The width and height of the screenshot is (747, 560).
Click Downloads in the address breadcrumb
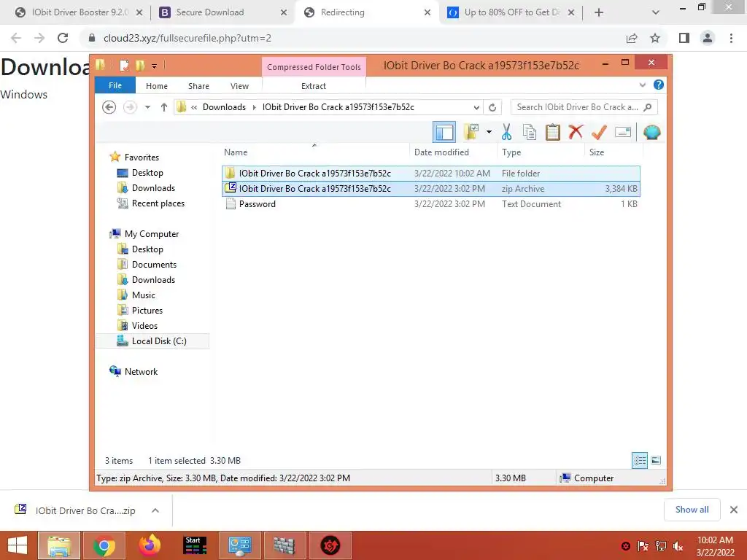224,107
